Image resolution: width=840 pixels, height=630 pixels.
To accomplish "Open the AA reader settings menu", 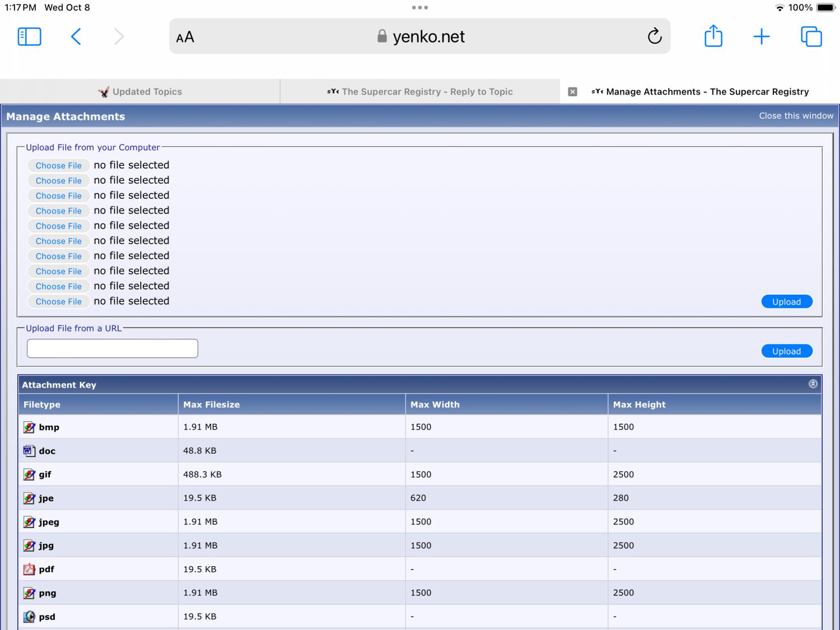I will (185, 38).
